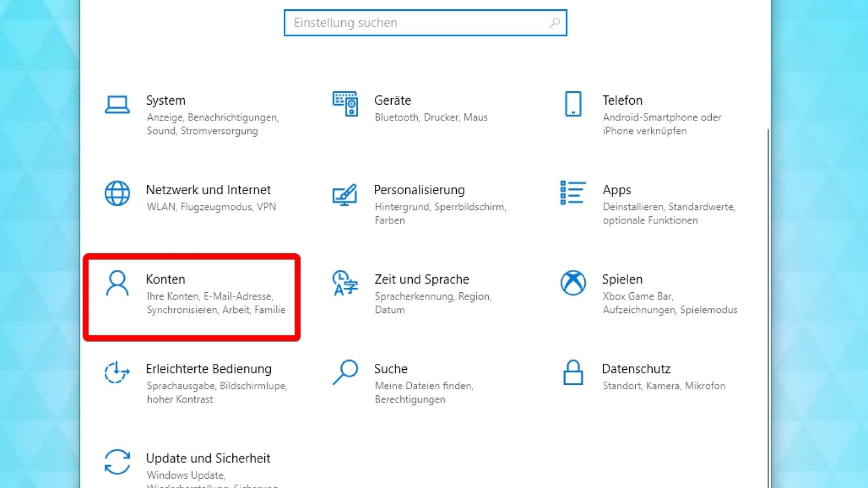
Task: Click the Update und Sicherheit sync icon
Action: click(117, 462)
